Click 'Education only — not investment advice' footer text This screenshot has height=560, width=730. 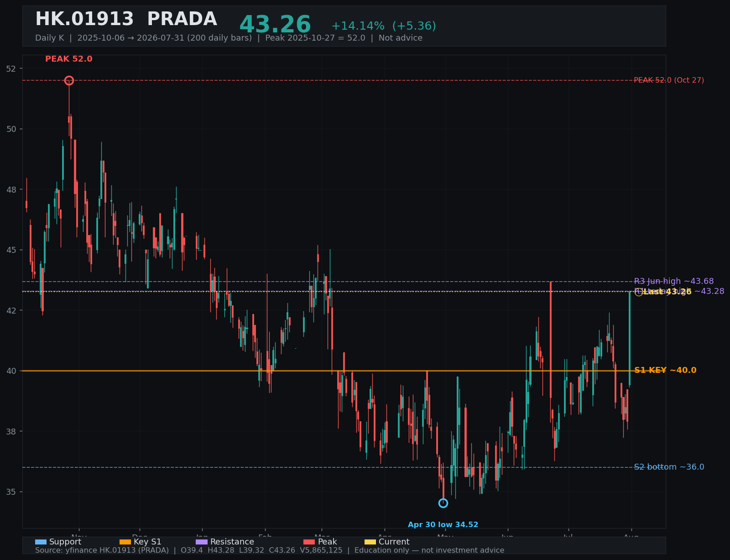pos(429,550)
